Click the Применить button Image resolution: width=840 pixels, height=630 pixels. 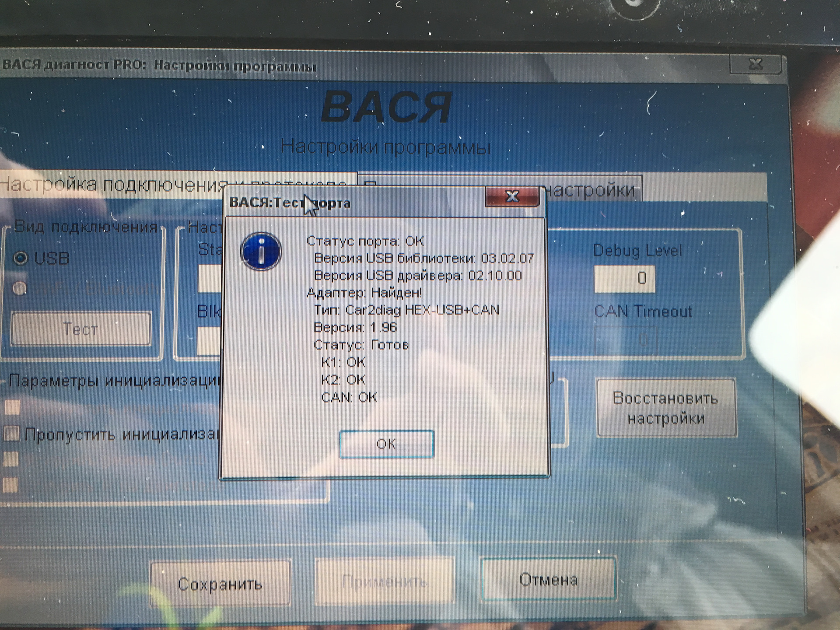[x=384, y=581]
